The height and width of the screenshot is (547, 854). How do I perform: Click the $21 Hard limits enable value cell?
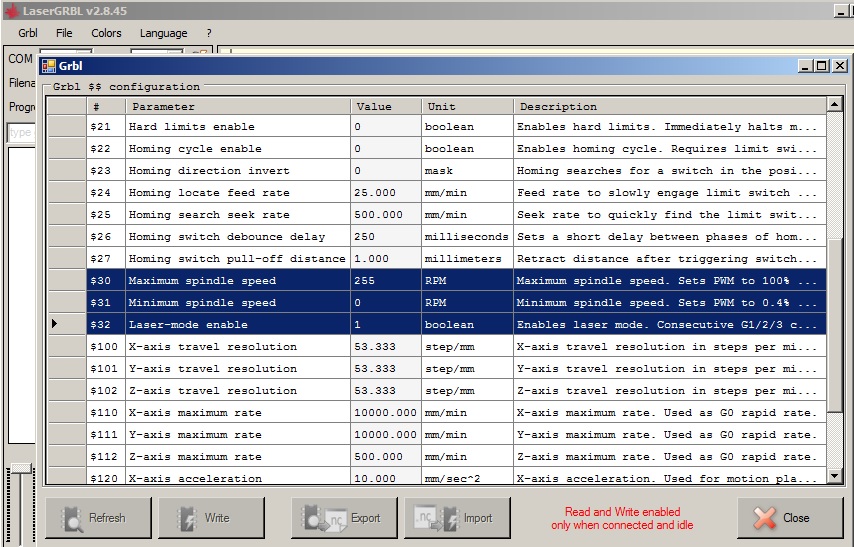(x=386, y=126)
